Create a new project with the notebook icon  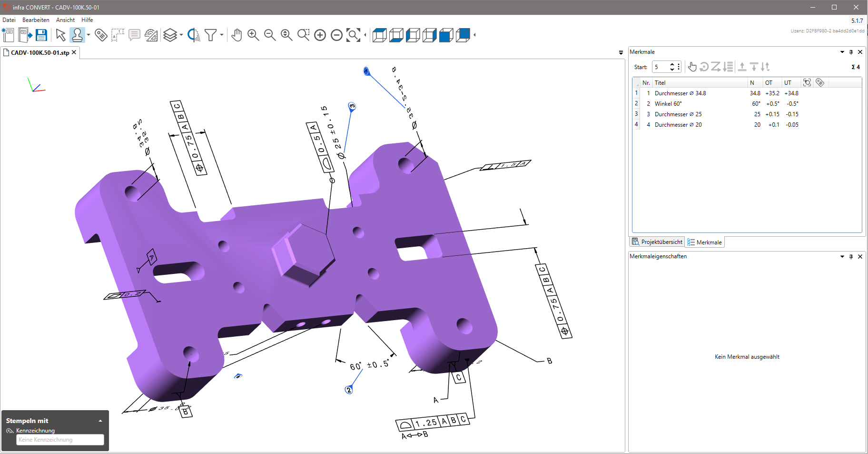(x=8, y=35)
